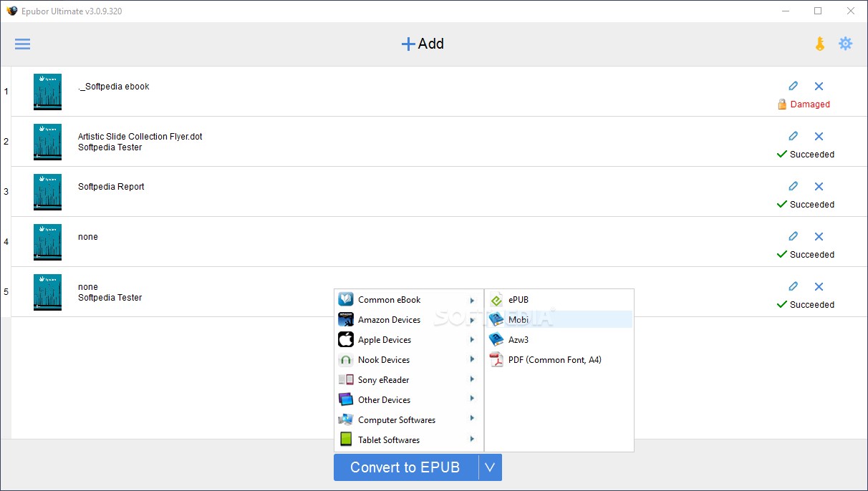
Task: Click the Epubor Ultimate app icon in title bar
Action: click(11, 11)
